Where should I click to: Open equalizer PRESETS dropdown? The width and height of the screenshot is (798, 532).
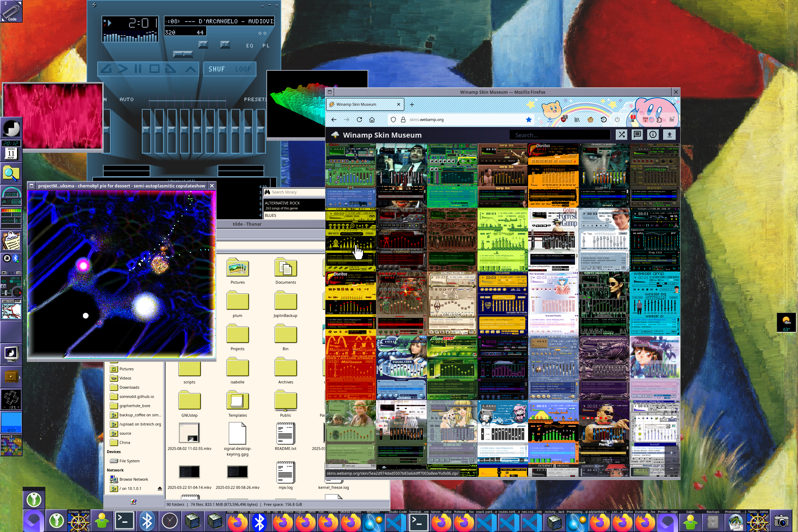point(255,99)
